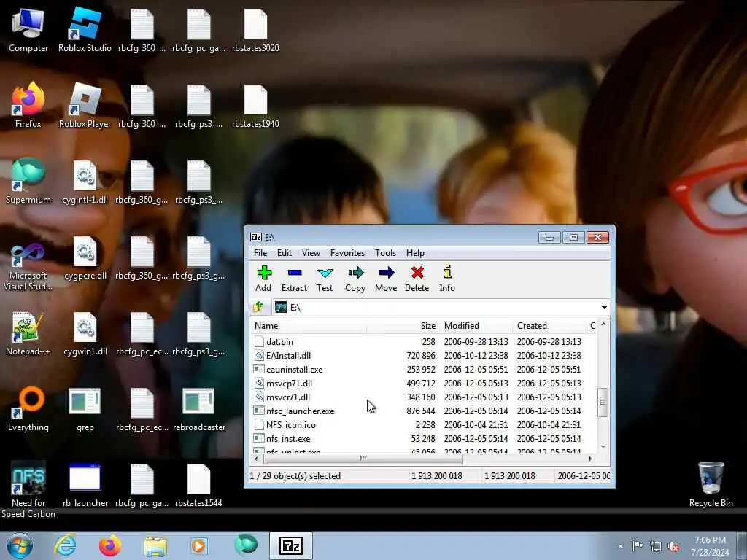Launch Internet Explorer from the taskbar
747x560 pixels.
point(65,545)
